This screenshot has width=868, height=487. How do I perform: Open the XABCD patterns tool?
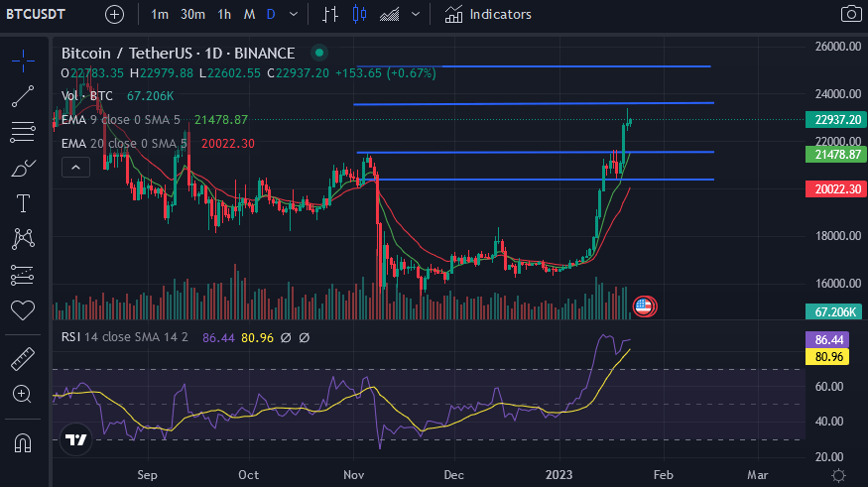click(x=23, y=238)
